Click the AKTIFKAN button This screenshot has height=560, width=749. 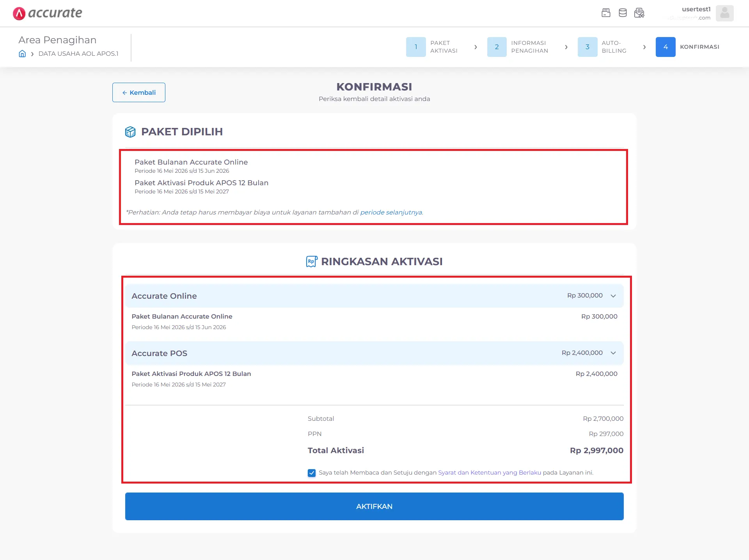point(374,506)
